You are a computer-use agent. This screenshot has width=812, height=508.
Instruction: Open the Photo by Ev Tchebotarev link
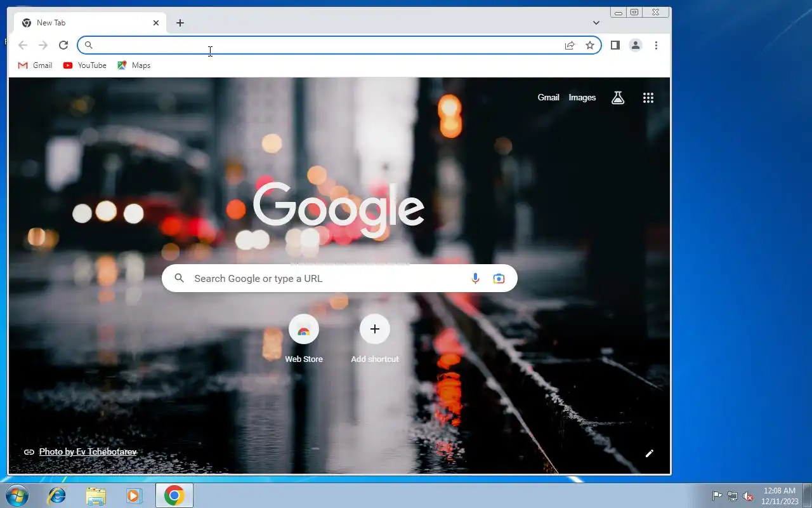click(88, 451)
